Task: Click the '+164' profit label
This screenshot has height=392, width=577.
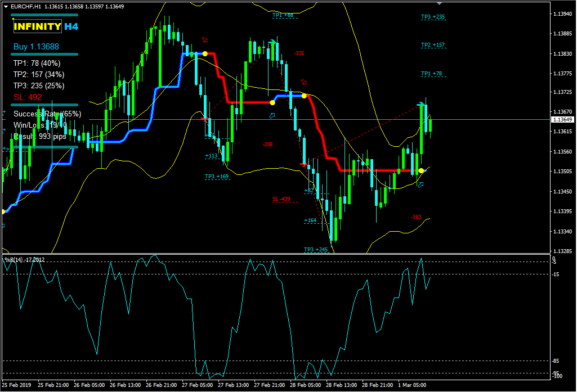Action: pos(310,220)
